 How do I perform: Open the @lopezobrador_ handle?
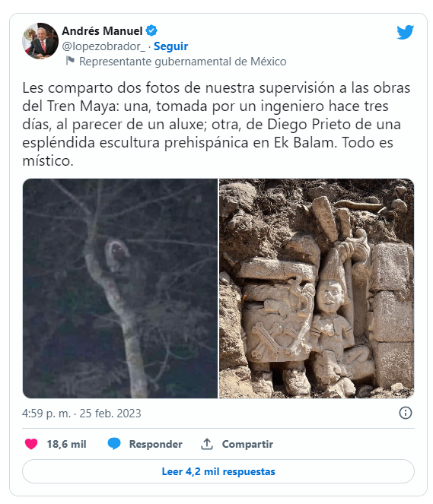click(x=103, y=46)
